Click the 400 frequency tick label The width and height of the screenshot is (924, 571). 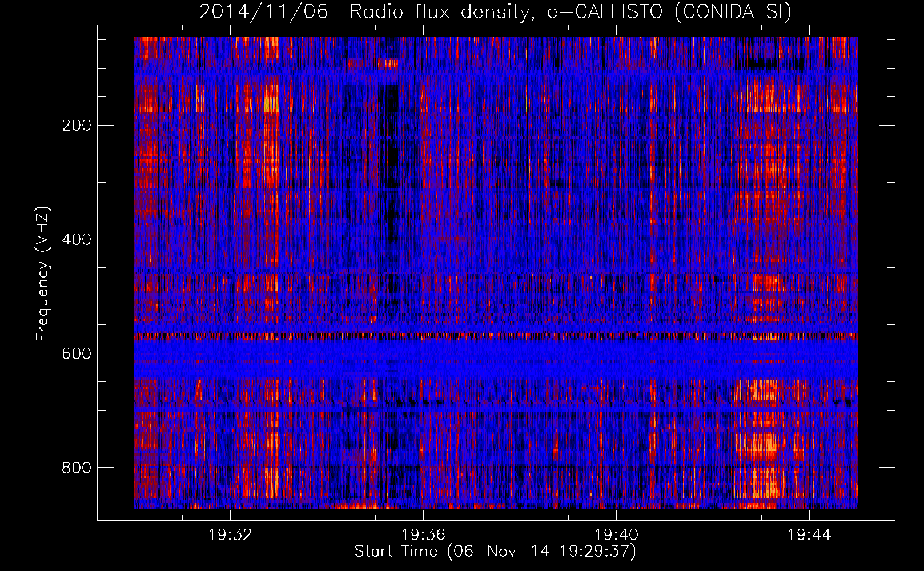coord(76,240)
